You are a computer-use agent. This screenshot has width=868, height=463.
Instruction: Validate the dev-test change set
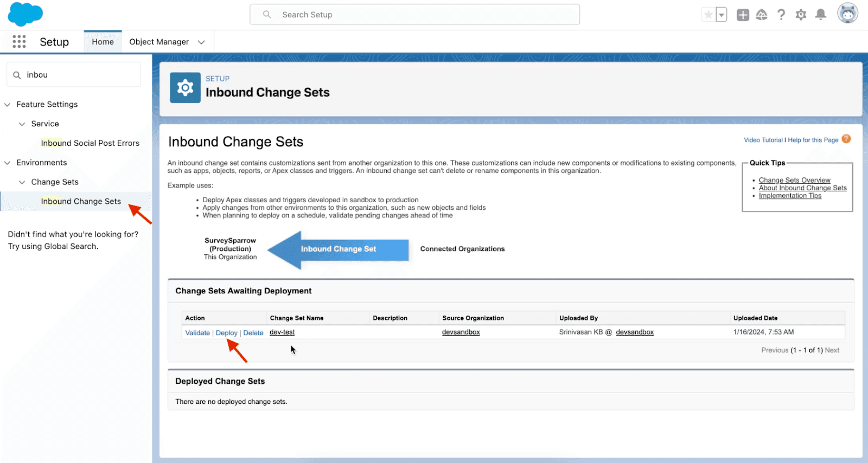point(197,333)
